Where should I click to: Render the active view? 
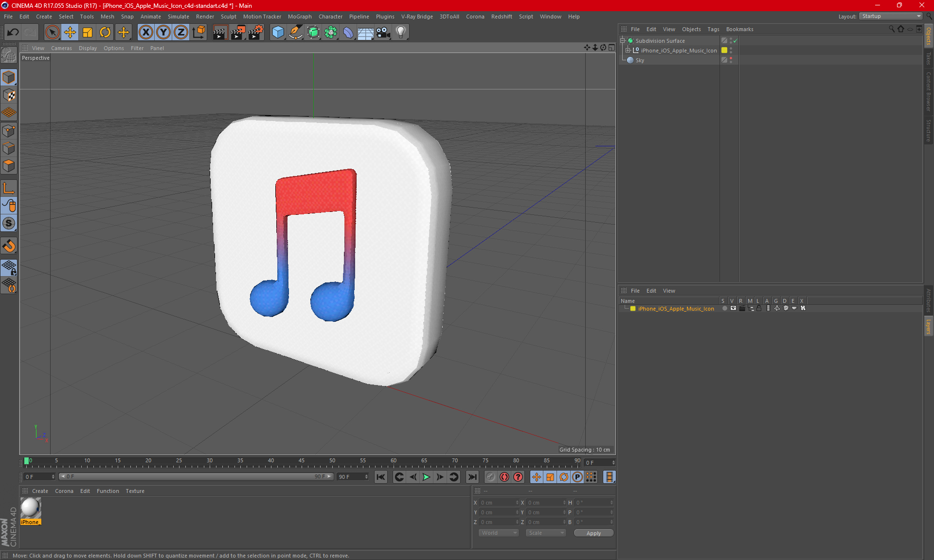click(x=220, y=33)
